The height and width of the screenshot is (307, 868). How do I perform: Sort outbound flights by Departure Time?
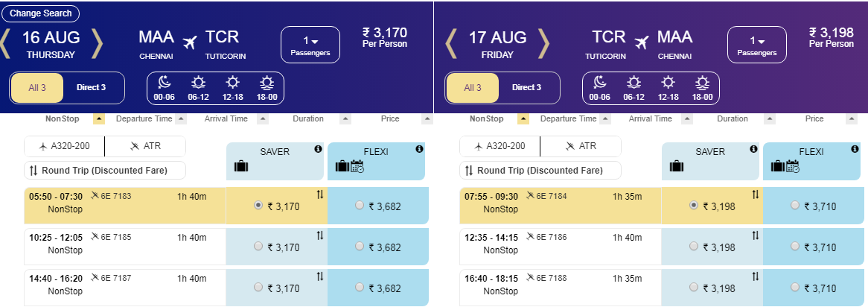coord(179,119)
